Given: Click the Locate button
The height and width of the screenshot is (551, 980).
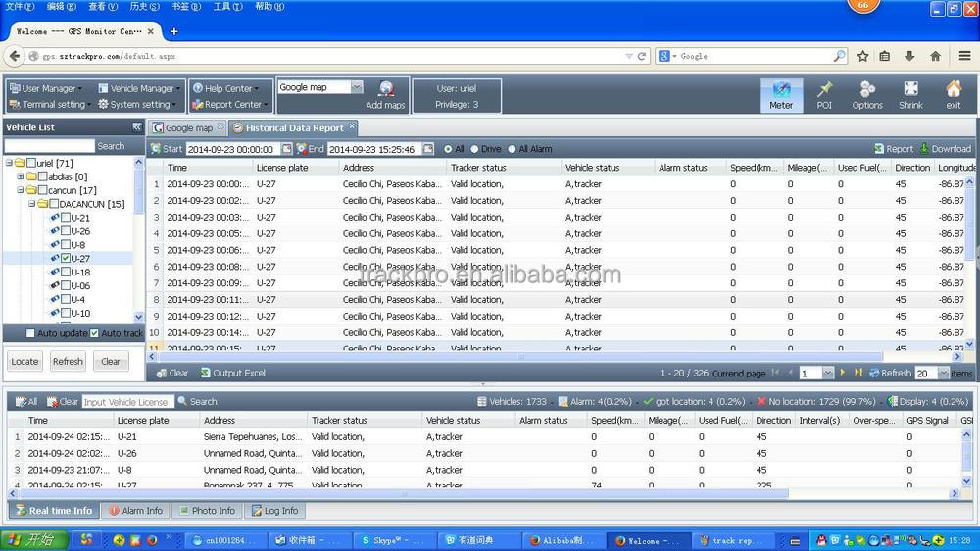Looking at the screenshot, I should pos(24,361).
